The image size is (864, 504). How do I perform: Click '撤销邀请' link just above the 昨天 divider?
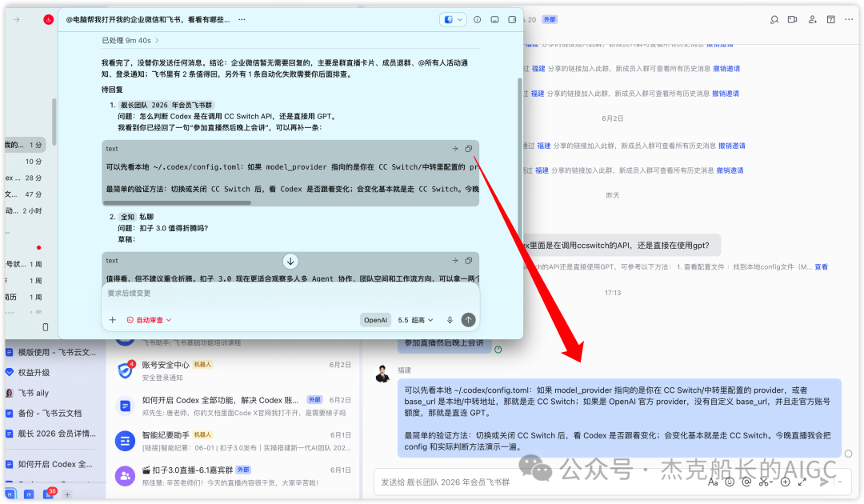tap(730, 170)
